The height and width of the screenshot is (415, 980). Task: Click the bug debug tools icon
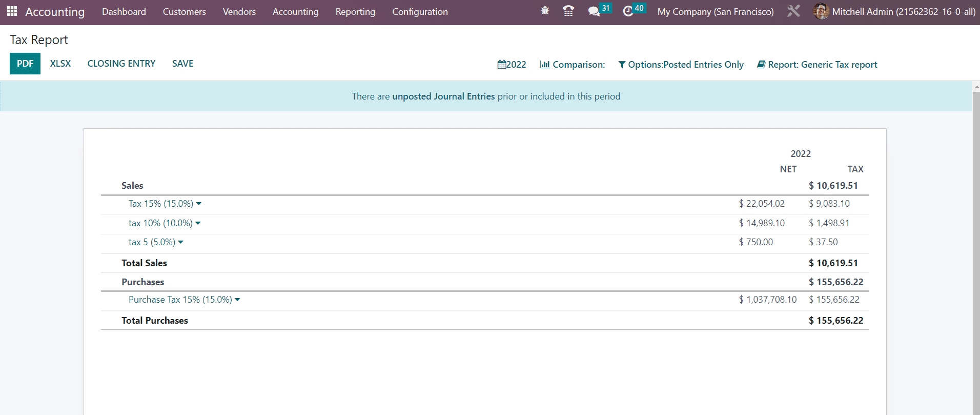point(545,11)
